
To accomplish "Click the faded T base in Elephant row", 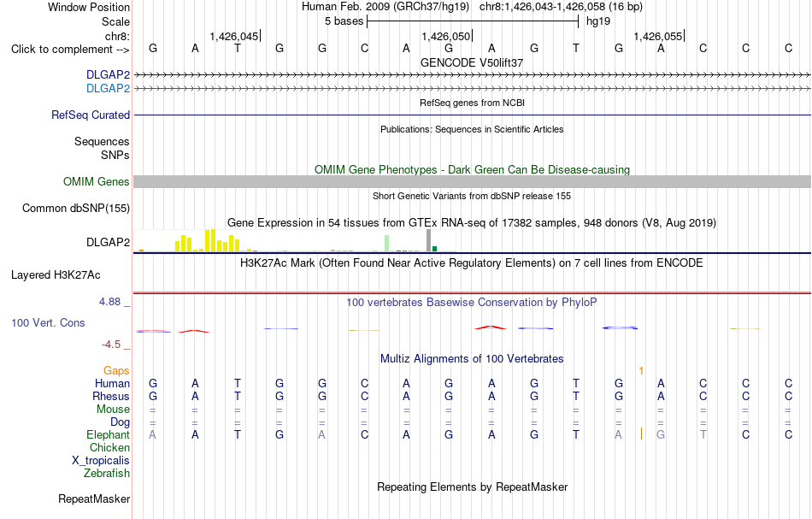I will coord(703,435).
